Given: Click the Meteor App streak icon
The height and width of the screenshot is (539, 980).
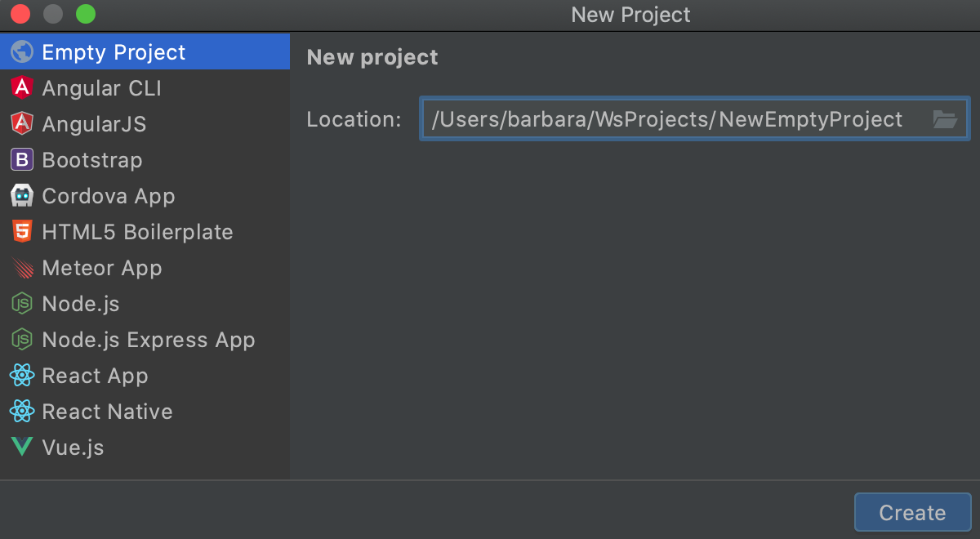Looking at the screenshot, I should pyautogui.click(x=22, y=268).
